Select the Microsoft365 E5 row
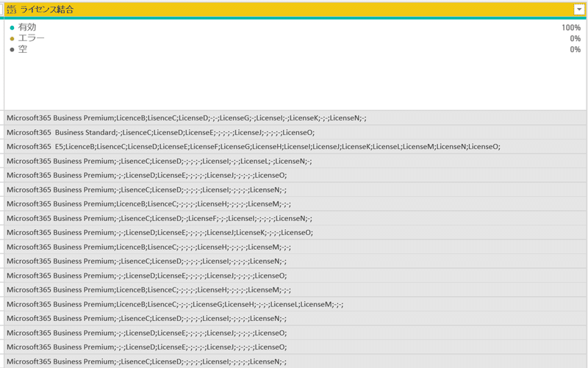The image size is (588, 368). coord(295,146)
